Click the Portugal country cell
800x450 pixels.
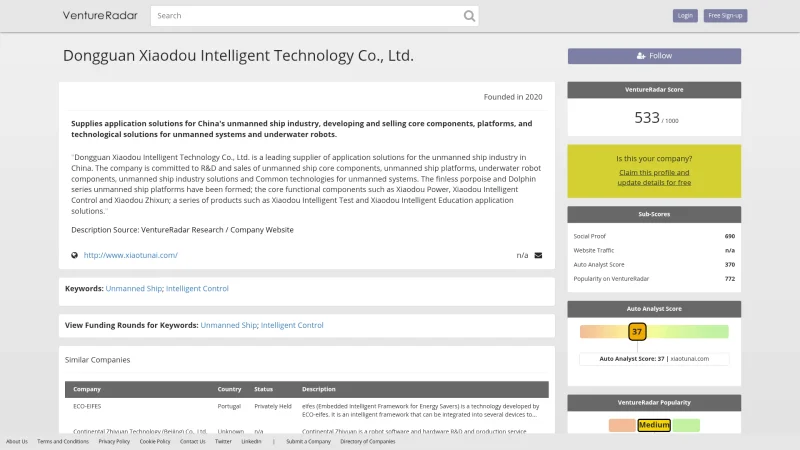pos(229,407)
